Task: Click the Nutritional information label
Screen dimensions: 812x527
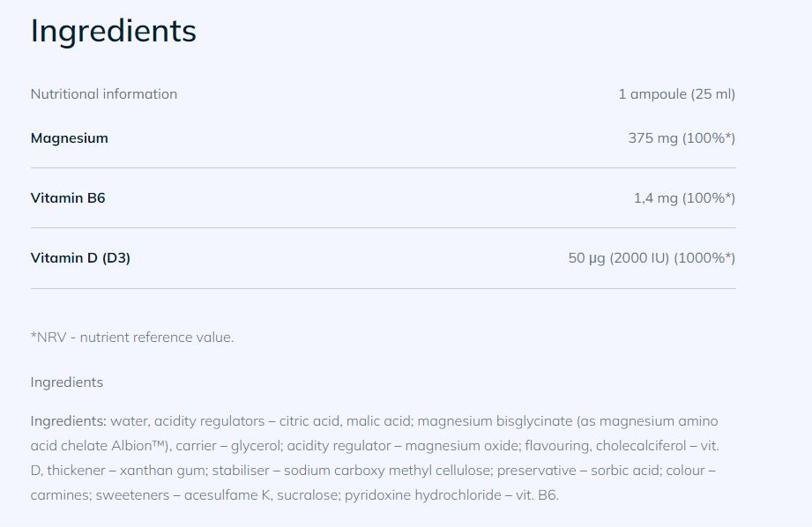Action: [103, 94]
